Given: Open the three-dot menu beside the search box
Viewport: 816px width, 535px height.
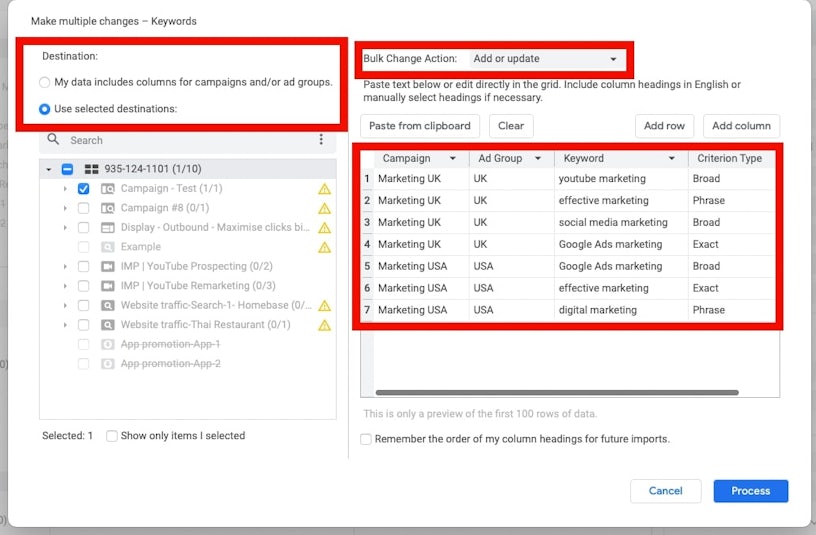Looking at the screenshot, I should tap(321, 140).
